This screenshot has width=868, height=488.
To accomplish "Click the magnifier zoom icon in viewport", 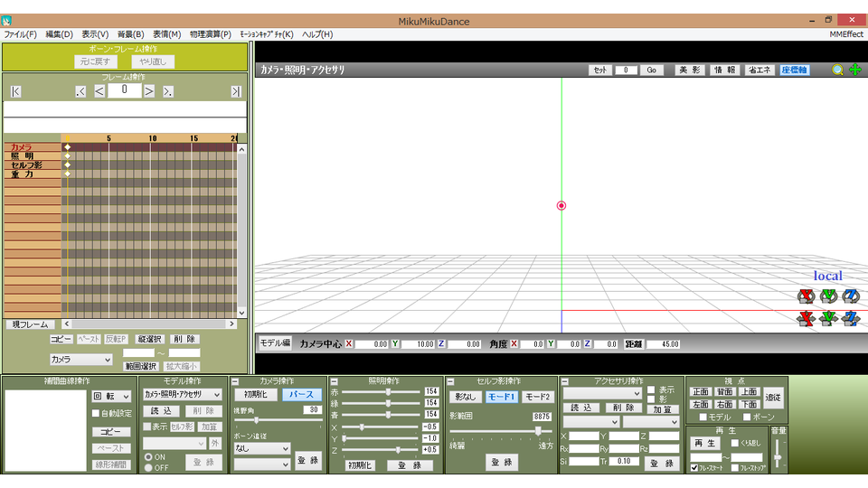I will coord(838,70).
